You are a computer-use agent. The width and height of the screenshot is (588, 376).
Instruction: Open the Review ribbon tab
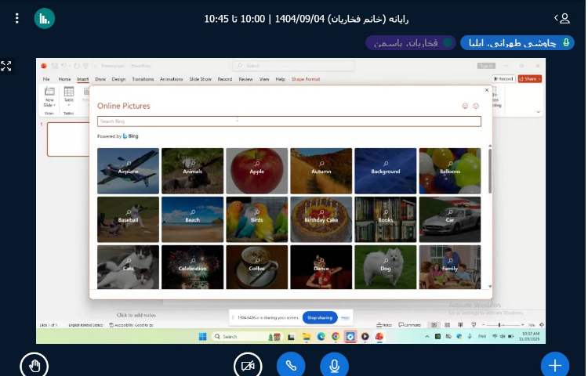245,79
